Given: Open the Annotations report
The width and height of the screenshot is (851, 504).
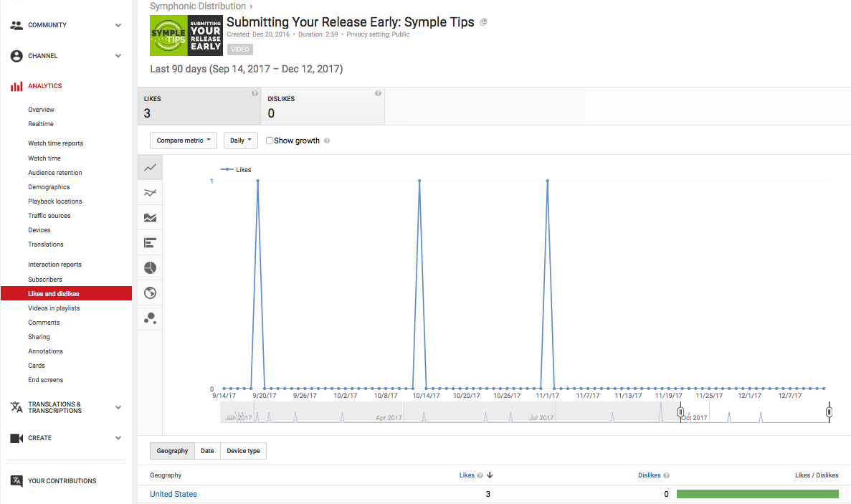Looking at the screenshot, I should pyautogui.click(x=46, y=351).
